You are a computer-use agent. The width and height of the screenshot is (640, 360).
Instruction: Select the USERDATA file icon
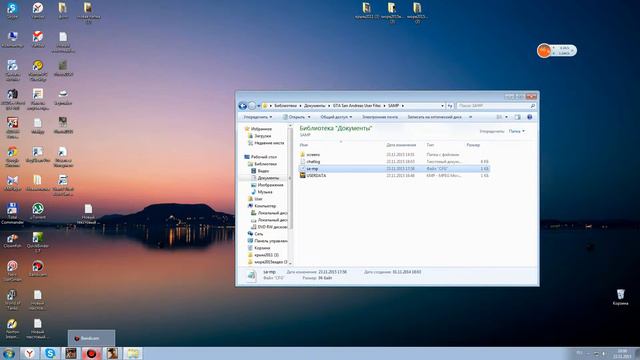302,176
